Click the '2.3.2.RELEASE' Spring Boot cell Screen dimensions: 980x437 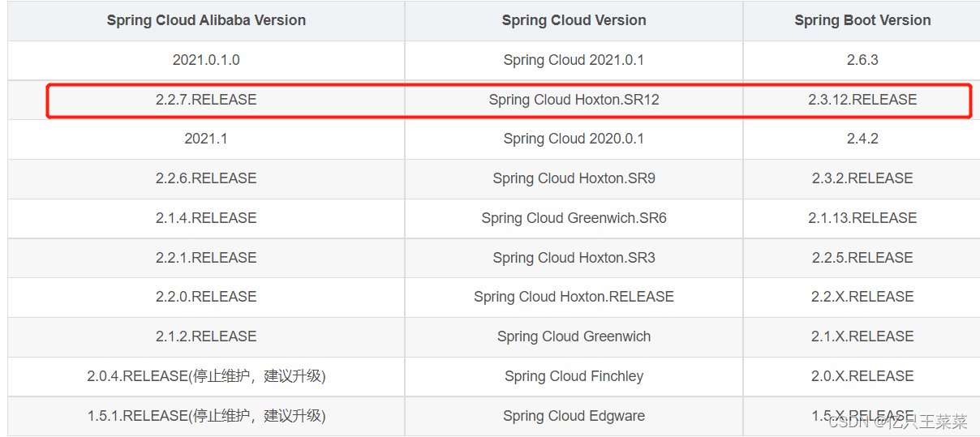[862, 178]
